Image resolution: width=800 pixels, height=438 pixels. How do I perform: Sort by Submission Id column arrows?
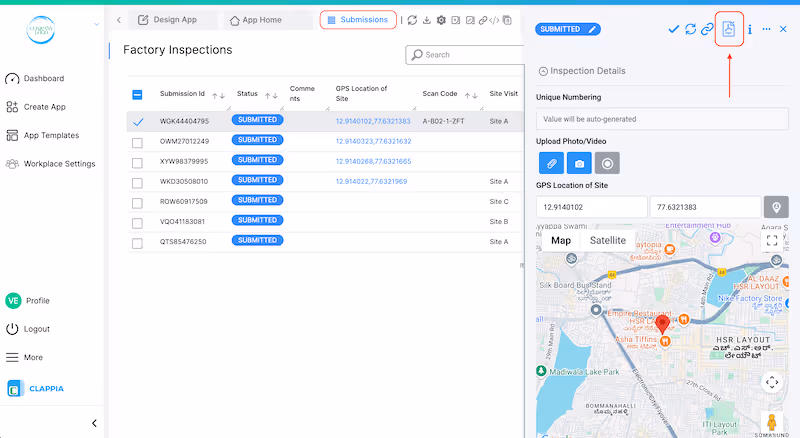(218, 96)
